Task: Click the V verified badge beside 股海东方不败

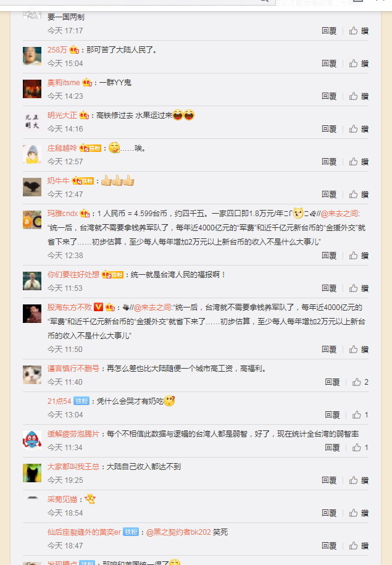Action: coord(98,307)
